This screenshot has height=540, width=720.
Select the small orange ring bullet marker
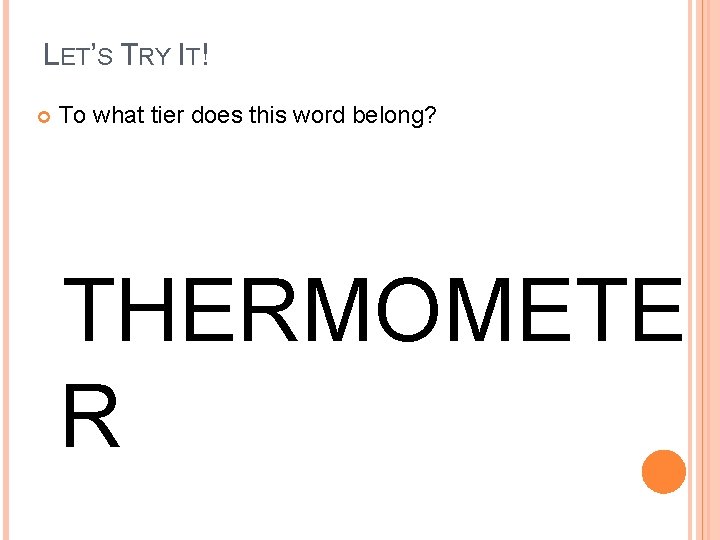point(44,117)
